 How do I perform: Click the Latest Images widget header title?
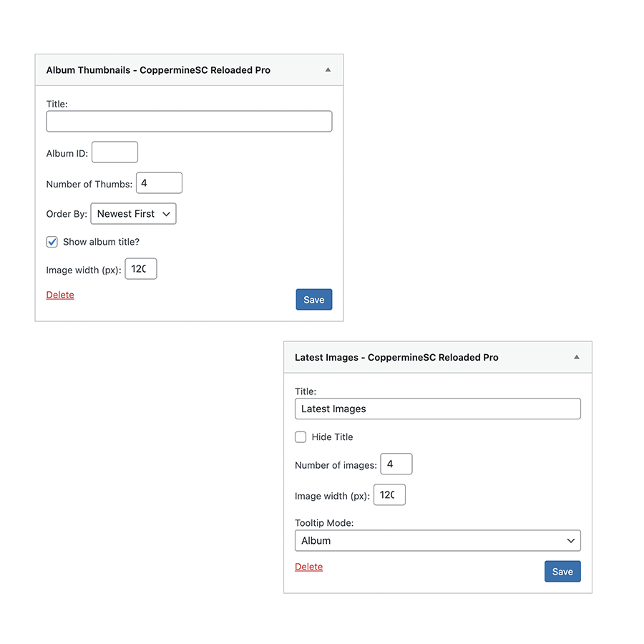tap(396, 357)
